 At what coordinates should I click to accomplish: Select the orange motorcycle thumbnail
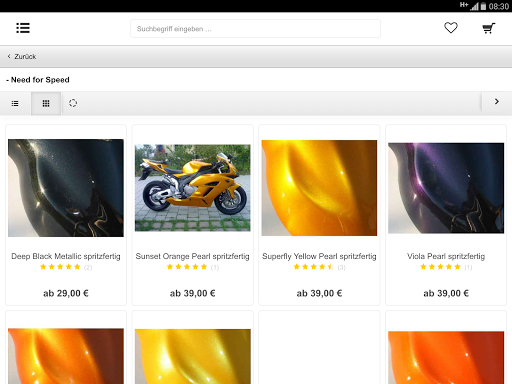click(193, 188)
